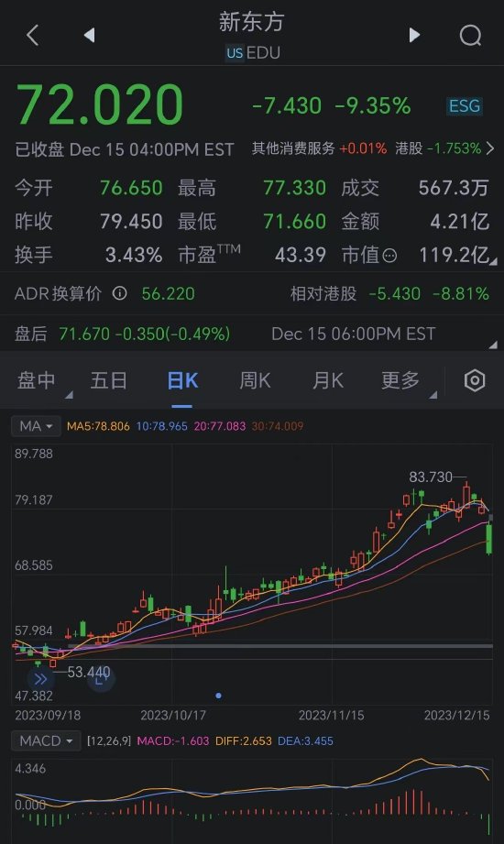
Task: Select the 周K chart tab
Action: pos(255,380)
